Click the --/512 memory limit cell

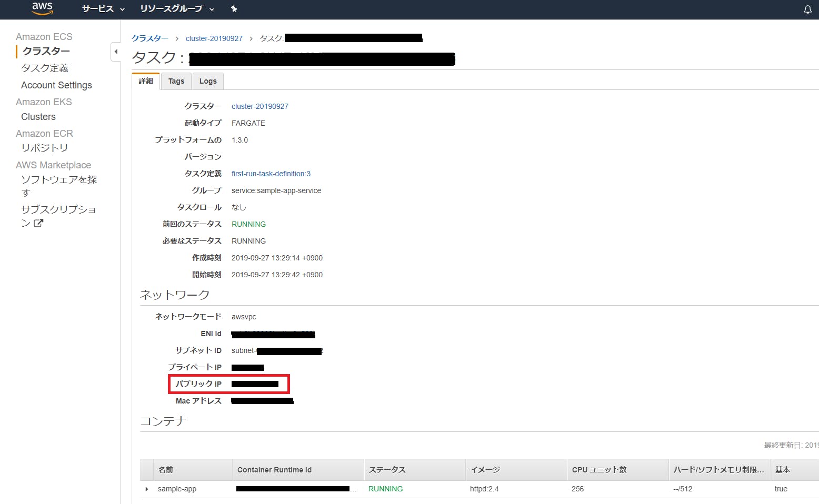point(683,489)
